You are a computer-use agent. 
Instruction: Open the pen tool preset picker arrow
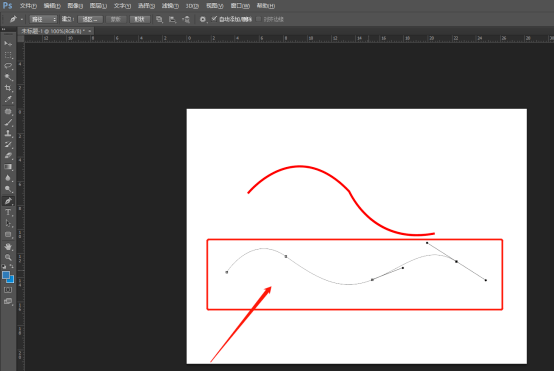pos(22,19)
